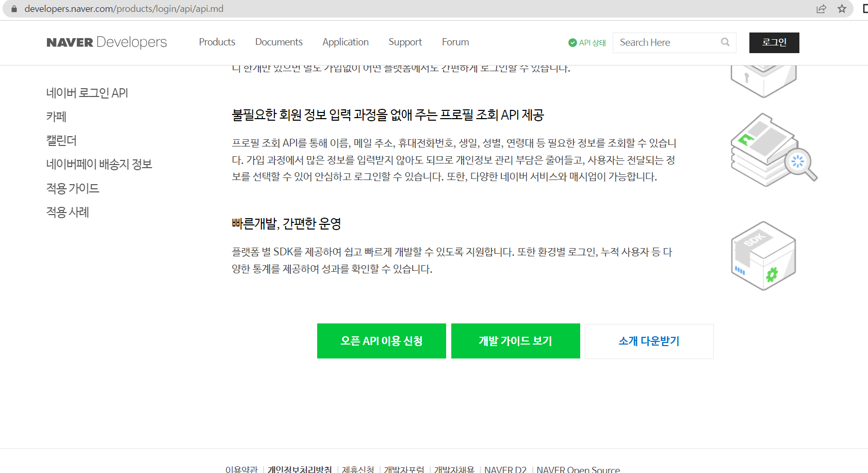Screen dimensions: 868x473
Task: Click the 제휴신청 footer link
Action: point(358,469)
